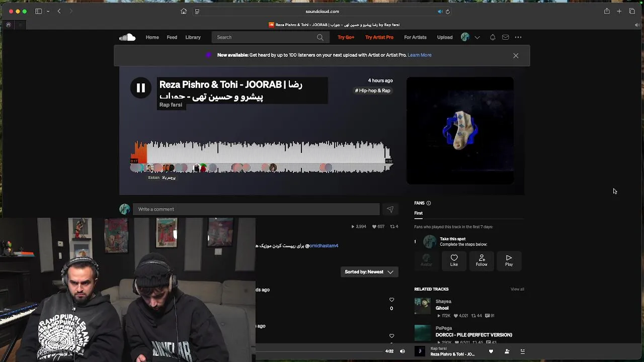Go to the Home tab

152,37
